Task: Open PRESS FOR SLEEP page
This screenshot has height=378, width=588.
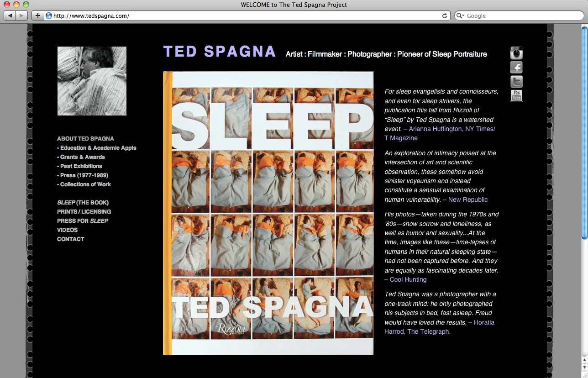Action: pyautogui.click(x=83, y=220)
